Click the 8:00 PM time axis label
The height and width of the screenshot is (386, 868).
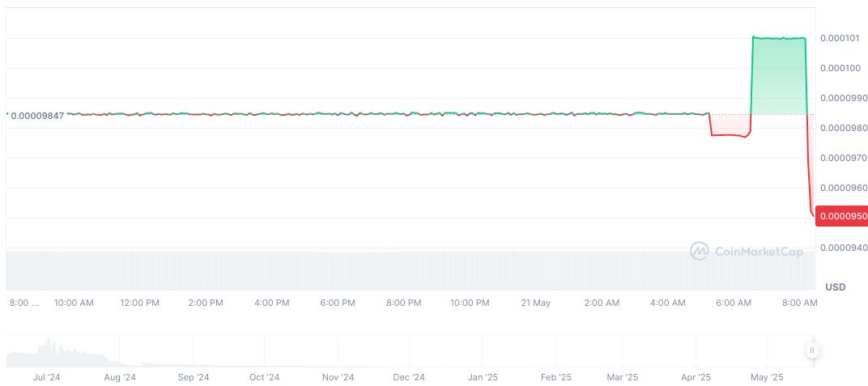403,303
